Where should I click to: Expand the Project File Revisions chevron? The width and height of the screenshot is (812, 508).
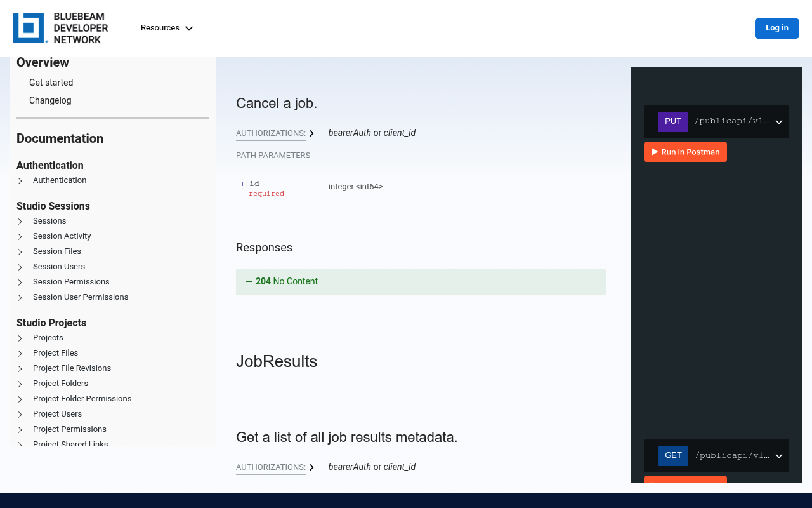[20, 369]
